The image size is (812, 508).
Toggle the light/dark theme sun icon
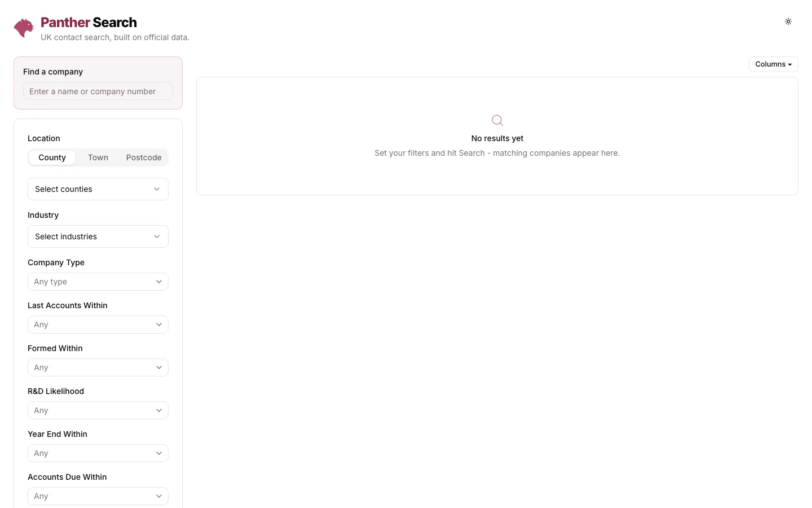788,21
